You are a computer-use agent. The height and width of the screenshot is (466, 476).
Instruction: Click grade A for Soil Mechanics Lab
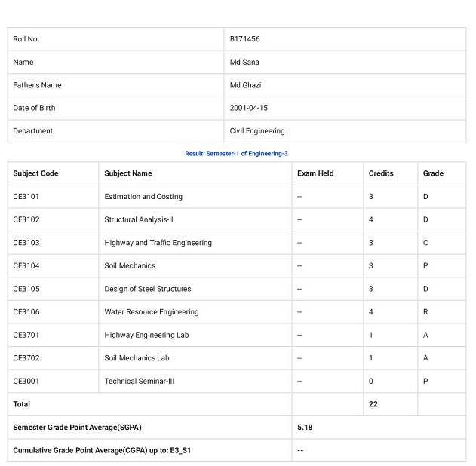click(425, 358)
